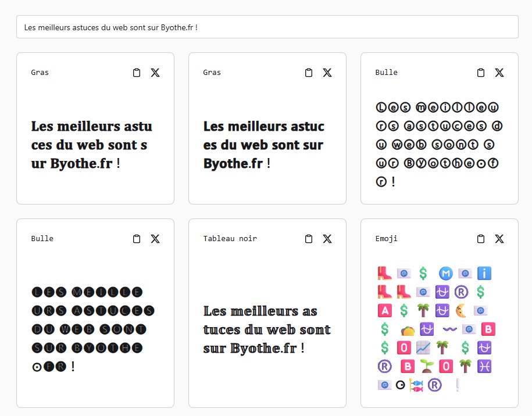Share the sans-serif Gras card on X
Image resolution: width=532 pixels, height=416 pixels.
pyautogui.click(x=327, y=73)
